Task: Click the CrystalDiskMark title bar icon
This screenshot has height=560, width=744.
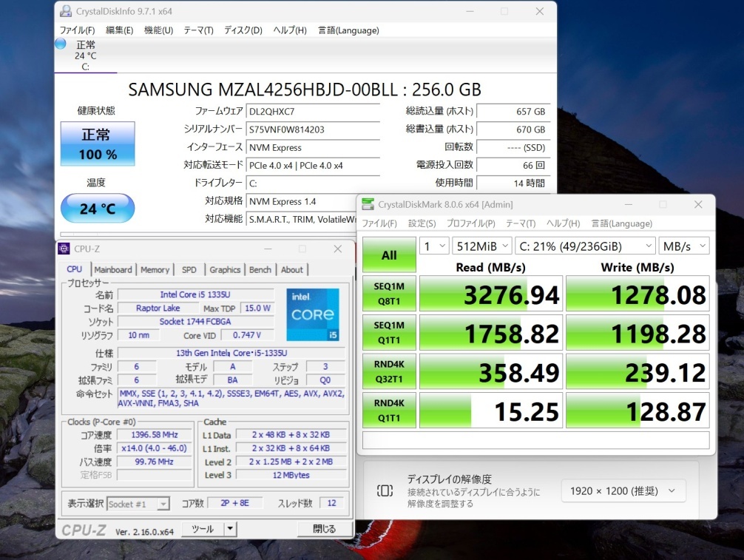Action: coord(368,204)
